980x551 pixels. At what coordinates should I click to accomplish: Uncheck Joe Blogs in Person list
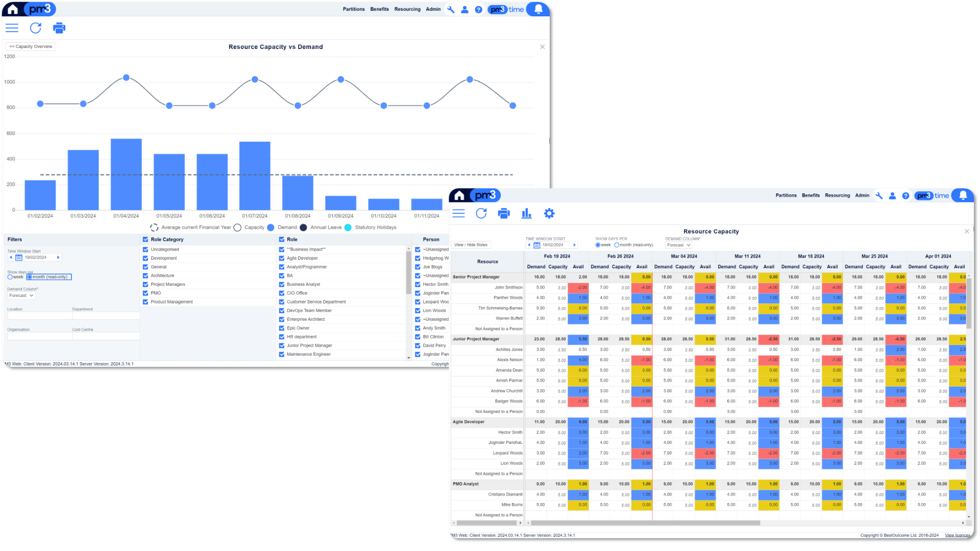pos(418,267)
